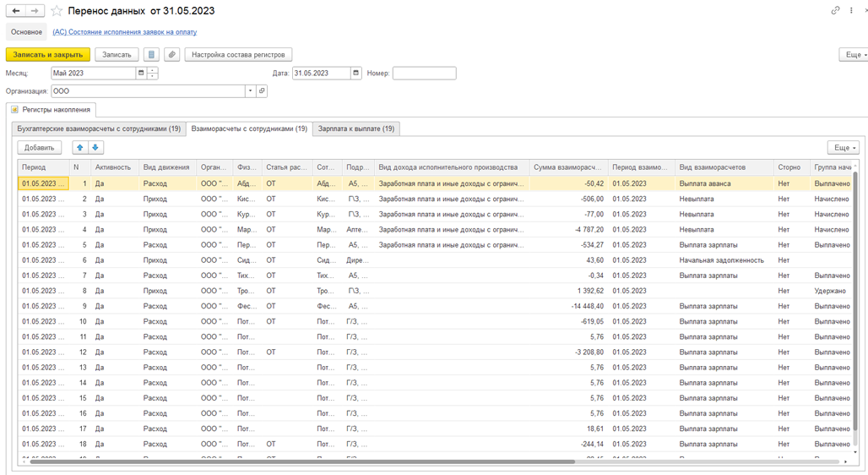Image resolution: width=868 pixels, height=475 pixels.
Task: Move the selected row up with blue arrow
Action: tap(79, 147)
